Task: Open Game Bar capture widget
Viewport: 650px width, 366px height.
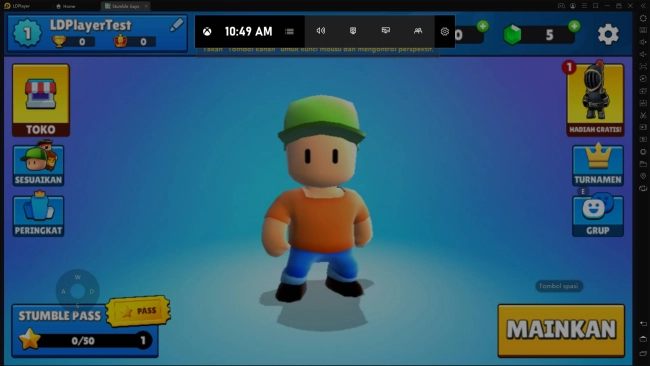Action: tap(353, 31)
